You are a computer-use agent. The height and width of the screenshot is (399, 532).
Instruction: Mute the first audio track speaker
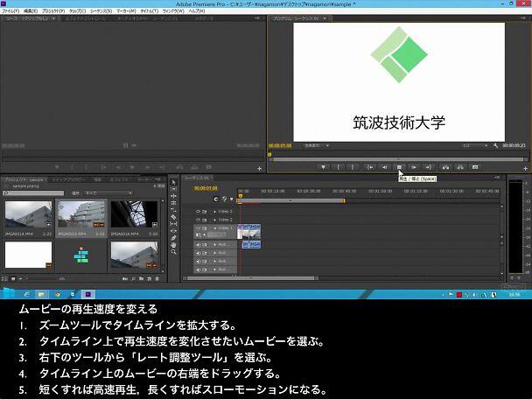tap(199, 245)
